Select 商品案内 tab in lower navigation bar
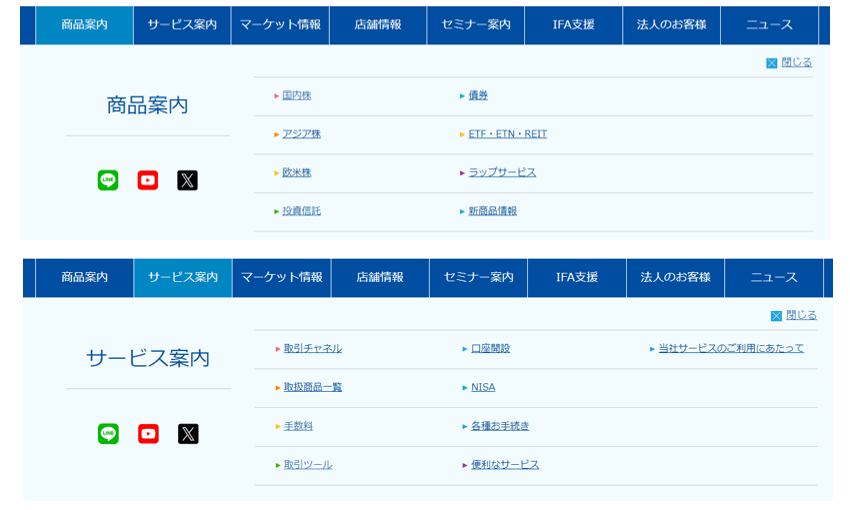 click(x=84, y=277)
